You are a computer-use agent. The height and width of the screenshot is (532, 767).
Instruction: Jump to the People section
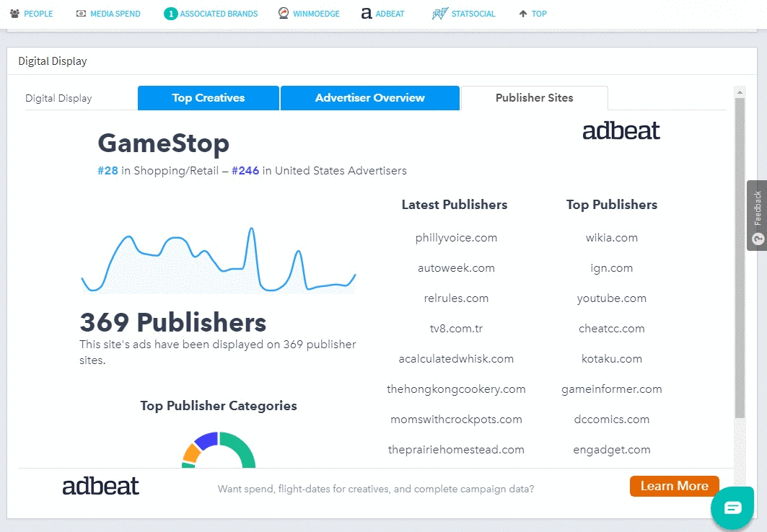coord(38,14)
